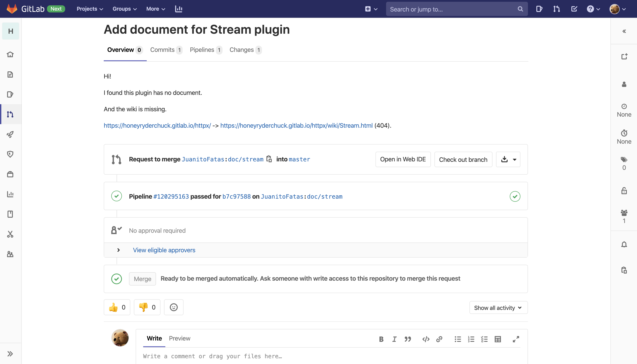Apply bold formatting in comment editor

pos(381,339)
